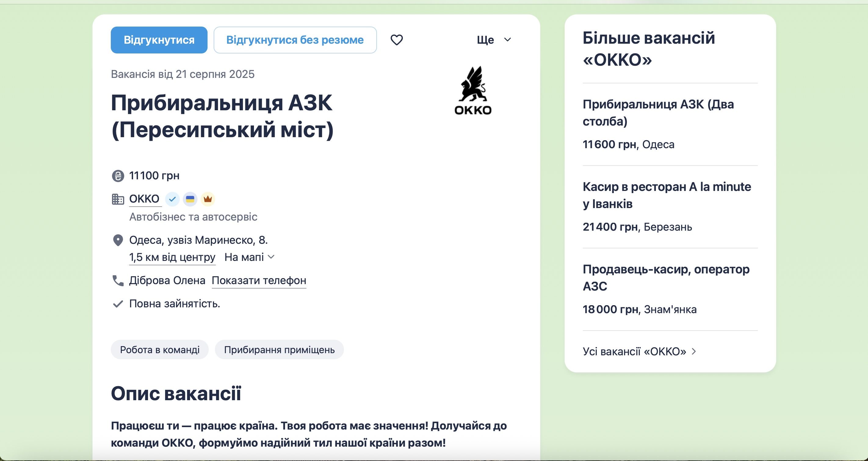
Task: Open vacancy Прибиральниця АЗК (Два столба)
Action: click(658, 113)
